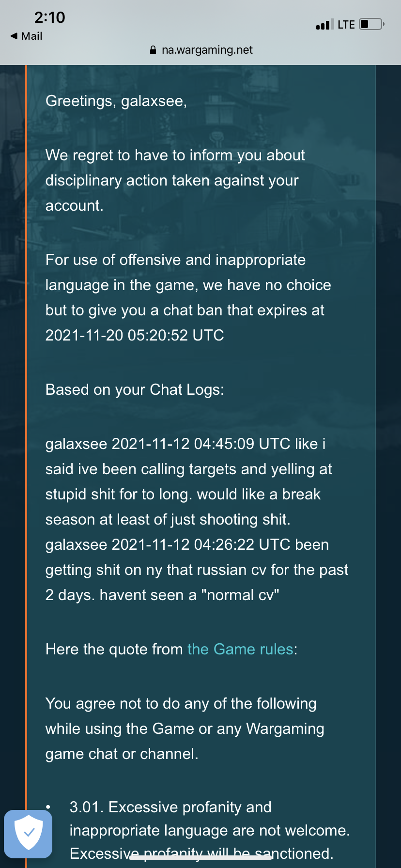Tap the 04:26:22 UTC chat log entry
Viewport: 401px width, 868px height.
pos(197,570)
